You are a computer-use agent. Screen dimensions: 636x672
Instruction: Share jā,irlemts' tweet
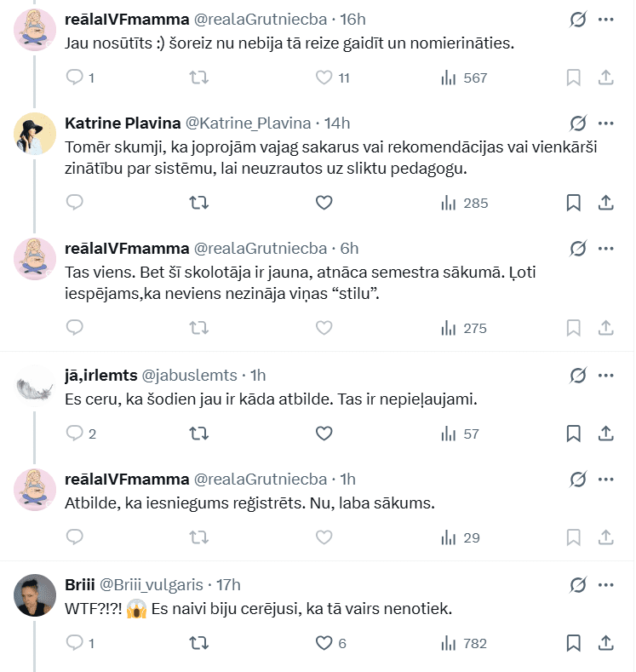tap(606, 433)
